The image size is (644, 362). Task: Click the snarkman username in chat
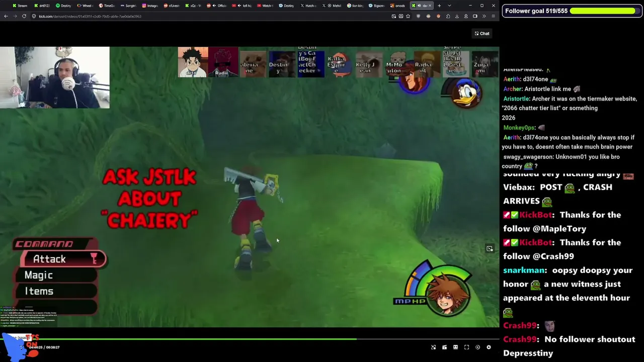click(523, 270)
